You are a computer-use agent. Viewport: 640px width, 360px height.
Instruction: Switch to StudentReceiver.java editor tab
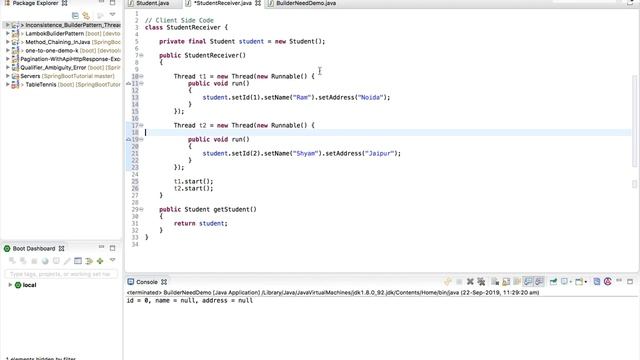coord(222,3)
